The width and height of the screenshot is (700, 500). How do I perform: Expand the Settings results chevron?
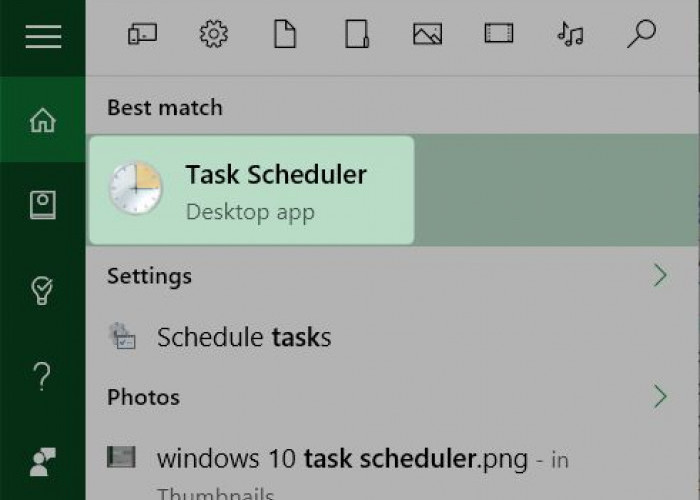click(x=659, y=275)
